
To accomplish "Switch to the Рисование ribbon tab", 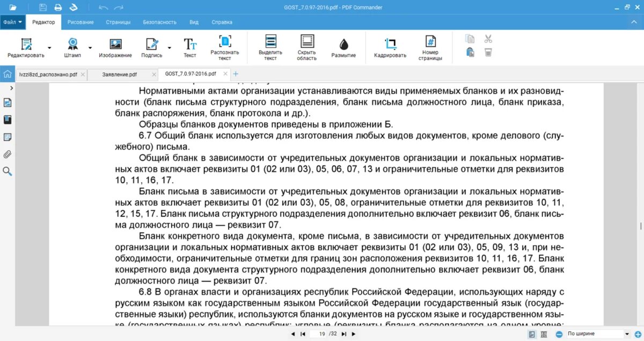I will (80, 22).
